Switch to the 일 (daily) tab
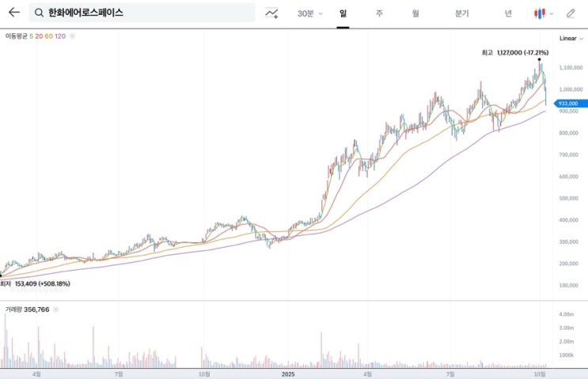Image resolution: width=588 pixels, height=379 pixels. click(x=343, y=13)
